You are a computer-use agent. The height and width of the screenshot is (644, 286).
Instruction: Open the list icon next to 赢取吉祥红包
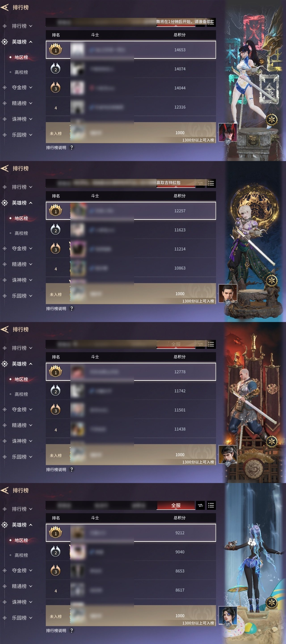pyautogui.click(x=211, y=184)
